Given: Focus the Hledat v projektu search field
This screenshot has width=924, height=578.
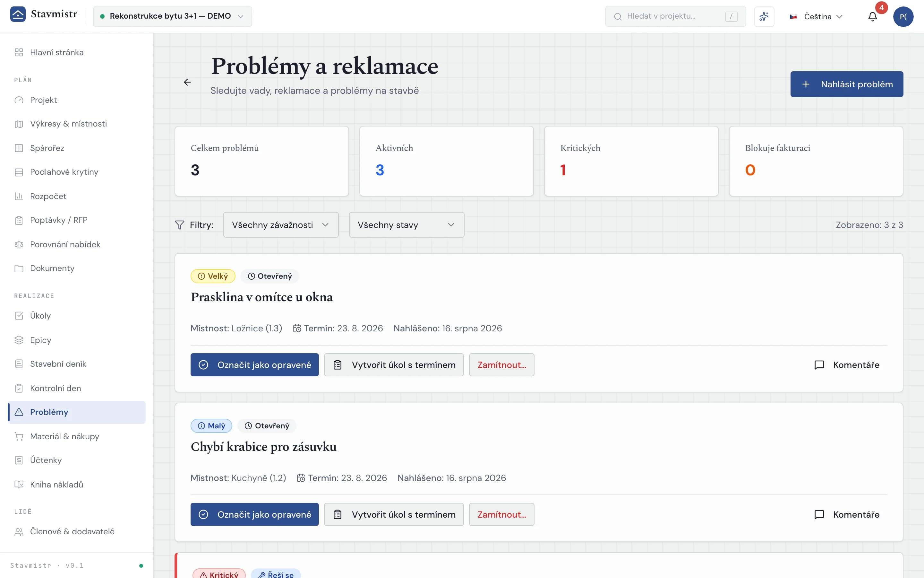Looking at the screenshot, I should pos(675,16).
